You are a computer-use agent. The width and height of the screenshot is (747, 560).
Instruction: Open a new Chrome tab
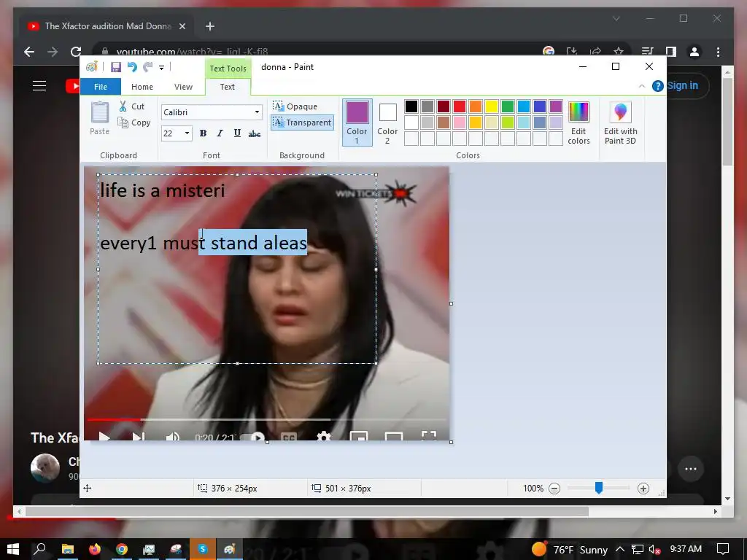pyautogui.click(x=209, y=26)
